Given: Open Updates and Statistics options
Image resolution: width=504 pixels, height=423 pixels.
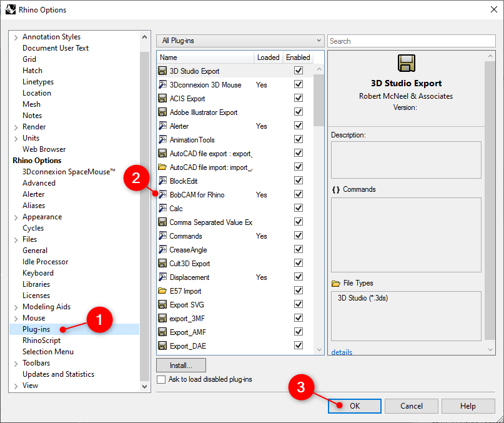Looking at the screenshot, I should click(x=58, y=374).
